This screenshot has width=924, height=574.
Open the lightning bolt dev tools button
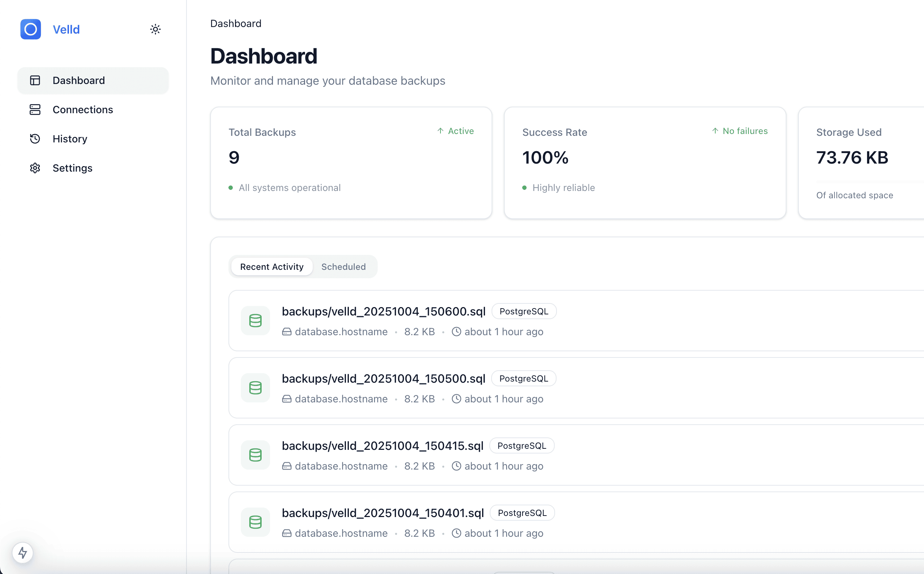point(23,552)
